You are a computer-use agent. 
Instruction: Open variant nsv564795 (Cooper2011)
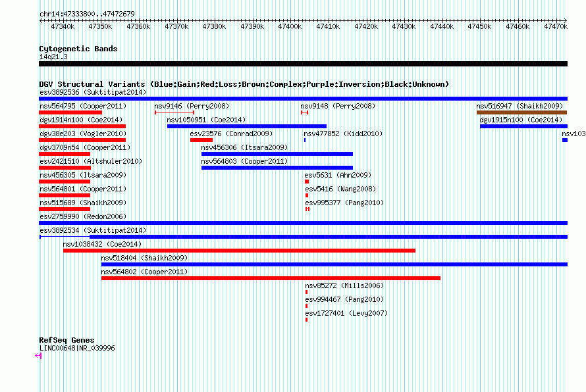pyautogui.click(x=83, y=106)
